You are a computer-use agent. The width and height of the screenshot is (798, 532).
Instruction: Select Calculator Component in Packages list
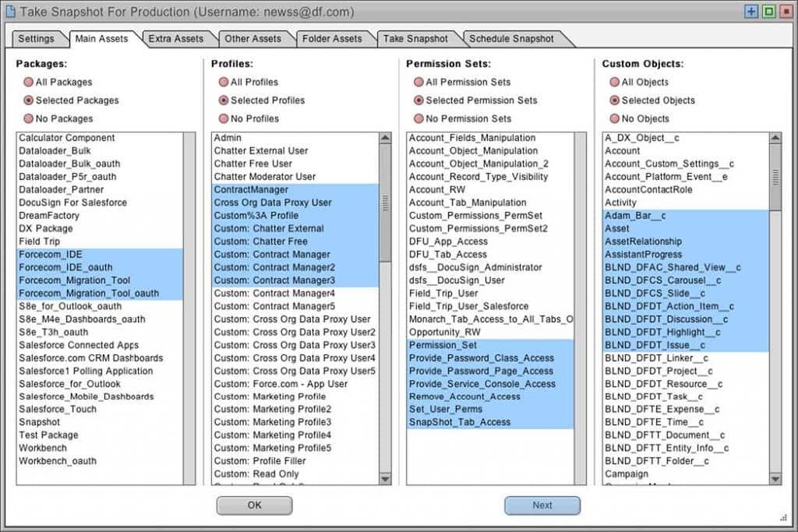point(100,138)
